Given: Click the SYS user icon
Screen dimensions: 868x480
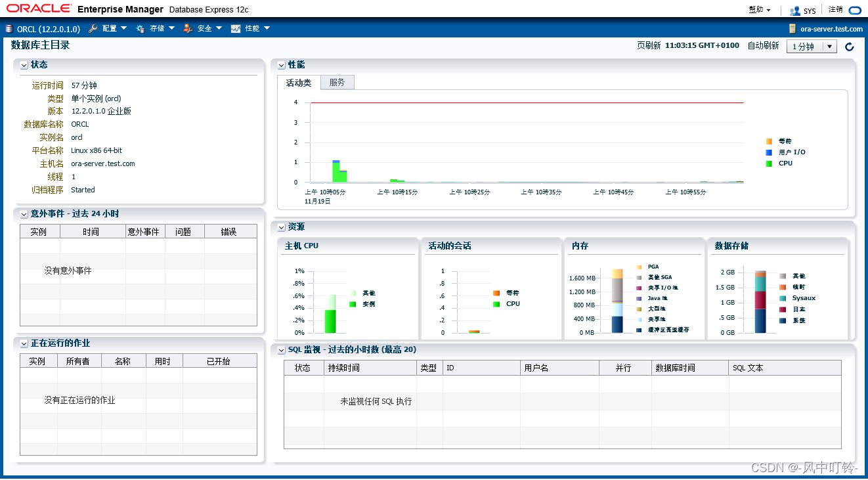Looking at the screenshot, I should tap(795, 11).
